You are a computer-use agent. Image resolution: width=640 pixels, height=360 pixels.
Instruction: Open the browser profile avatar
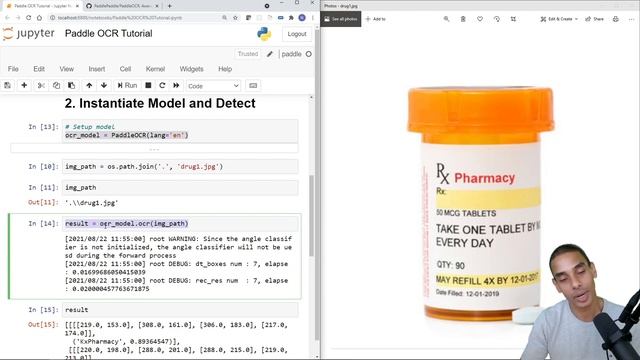tap(302, 18)
